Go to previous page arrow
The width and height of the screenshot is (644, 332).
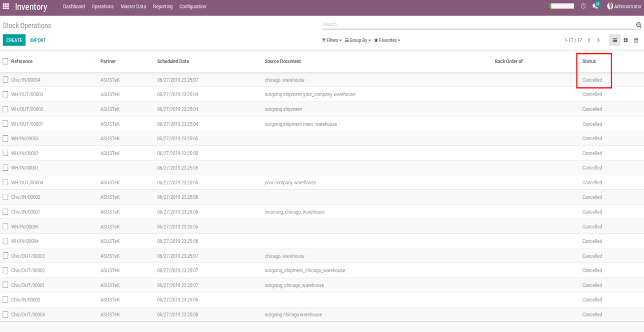[x=589, y=41]
